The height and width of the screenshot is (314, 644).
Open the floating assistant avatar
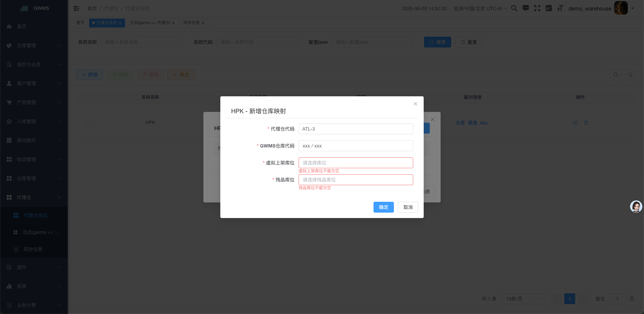click(636, 207)
